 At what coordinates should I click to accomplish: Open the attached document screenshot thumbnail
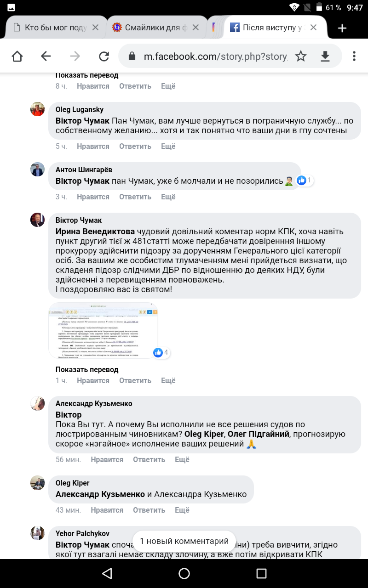pyautogui.click(x=103, y=330)
